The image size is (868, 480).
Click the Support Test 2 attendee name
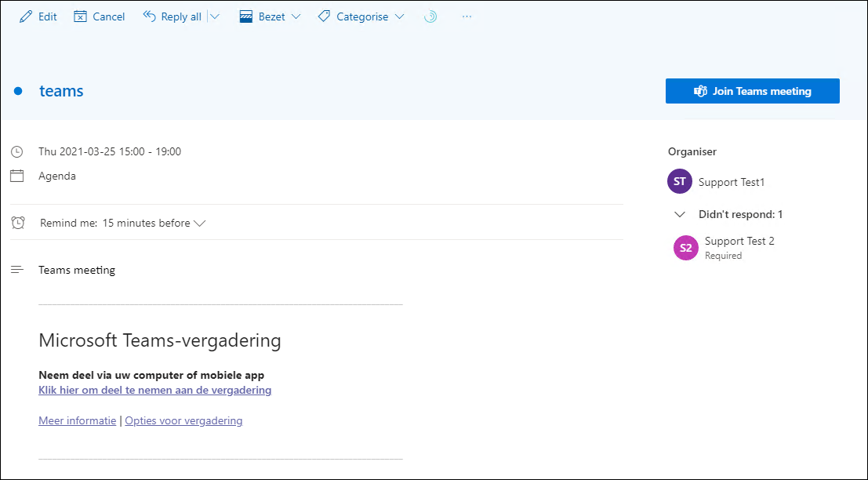tap(739, 241)
